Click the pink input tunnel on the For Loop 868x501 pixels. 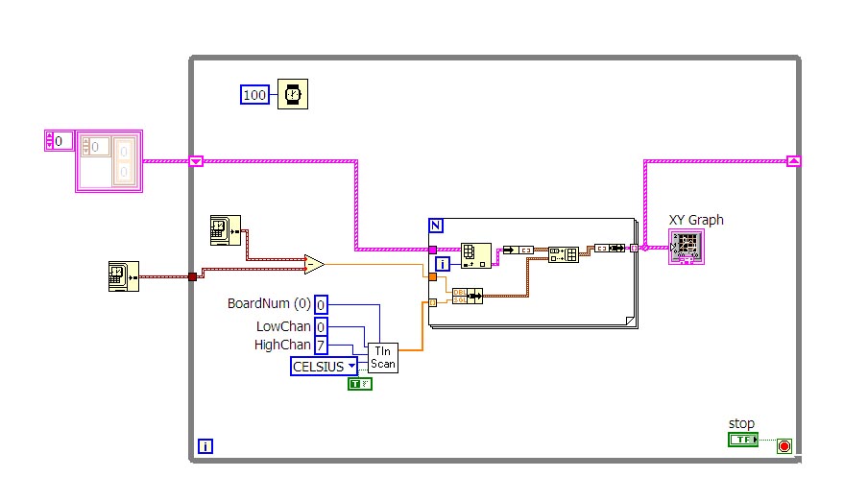[433, 250]
